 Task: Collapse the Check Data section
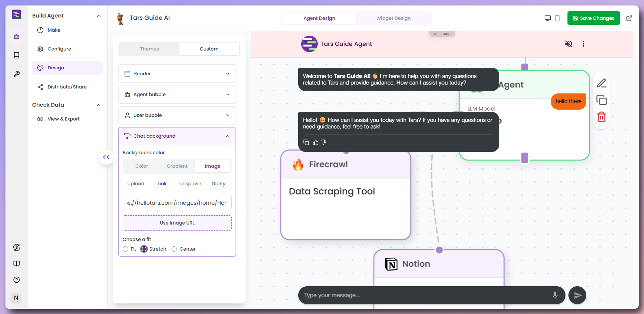[99, 105]
